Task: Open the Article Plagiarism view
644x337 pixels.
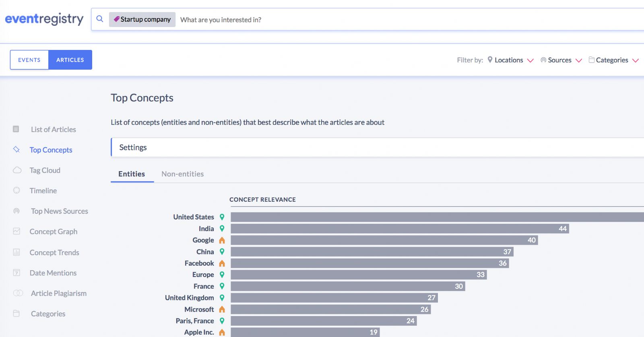Action: 59,293
